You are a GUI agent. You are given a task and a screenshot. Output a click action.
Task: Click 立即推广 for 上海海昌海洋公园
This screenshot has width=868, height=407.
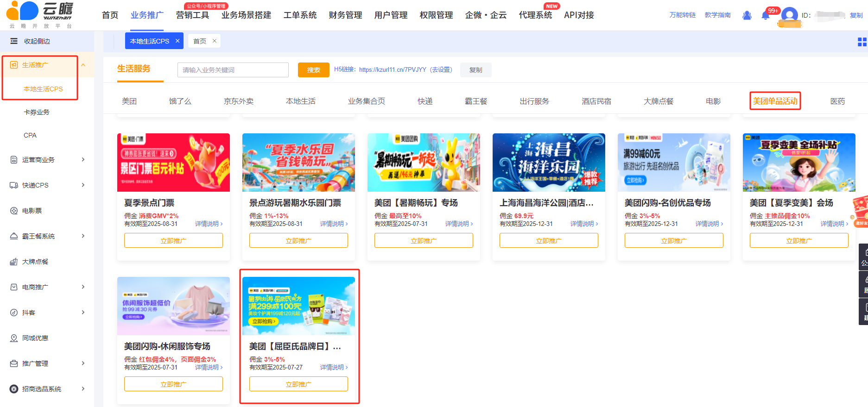(x=549, y=241)
